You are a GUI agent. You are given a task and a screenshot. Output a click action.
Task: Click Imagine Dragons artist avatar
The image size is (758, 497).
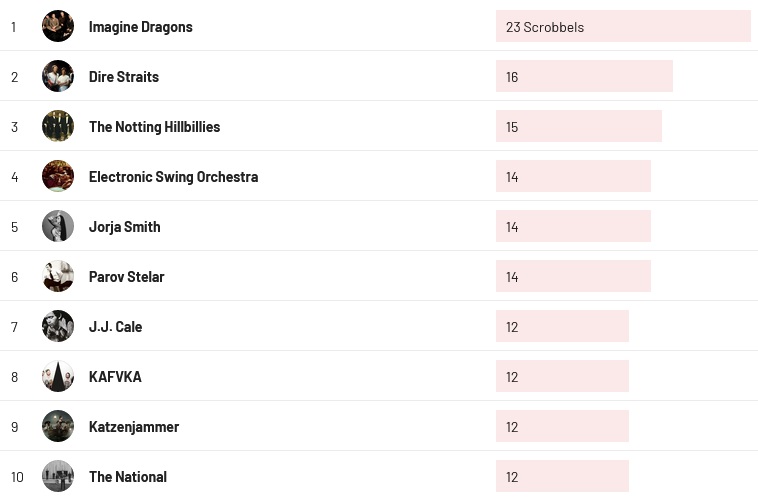click(x=58, y=26)
